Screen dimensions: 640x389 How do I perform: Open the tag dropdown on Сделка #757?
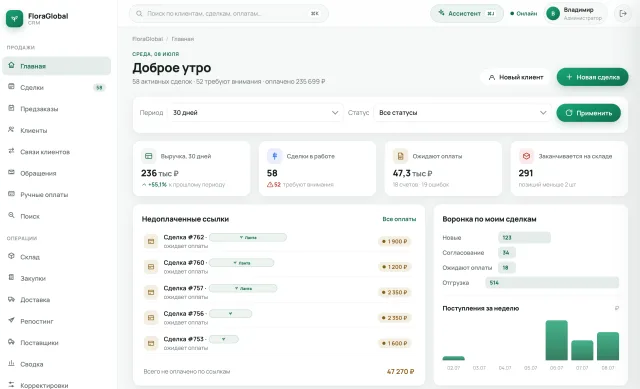[x=243, y=288]
